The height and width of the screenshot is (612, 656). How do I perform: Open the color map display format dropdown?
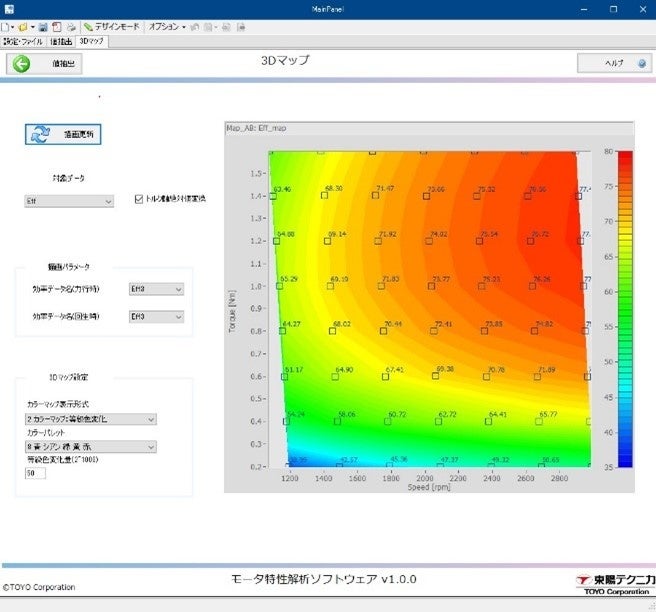point(91,419)
